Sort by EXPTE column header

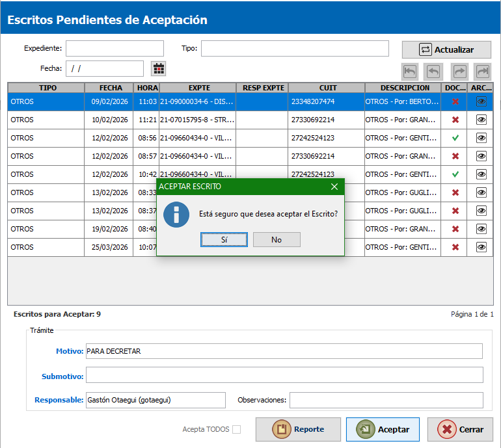pos(198,88)
